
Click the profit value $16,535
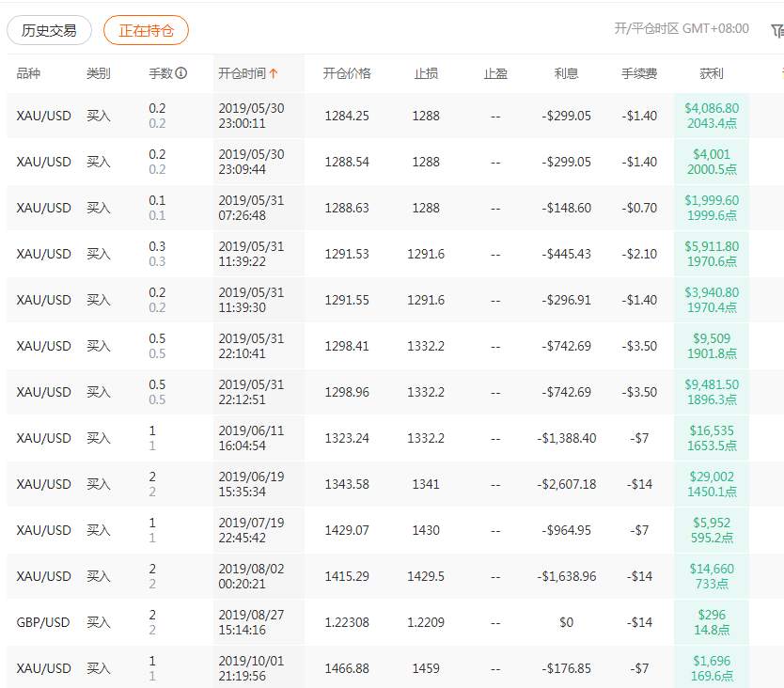[712, 430]
